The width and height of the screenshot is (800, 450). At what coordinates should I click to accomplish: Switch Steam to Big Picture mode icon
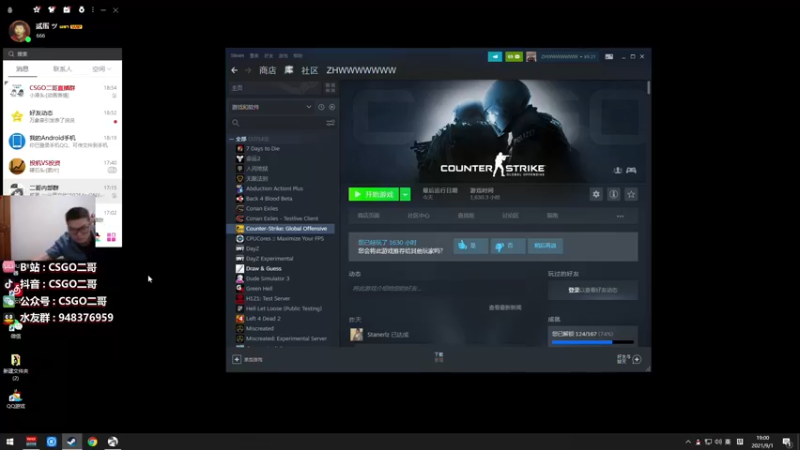[x=609, y=57]
